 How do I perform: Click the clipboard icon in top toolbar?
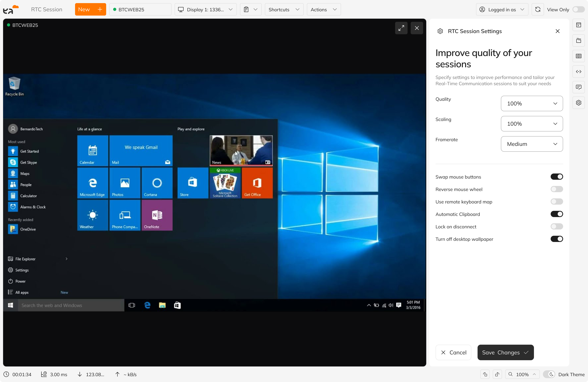250,9
